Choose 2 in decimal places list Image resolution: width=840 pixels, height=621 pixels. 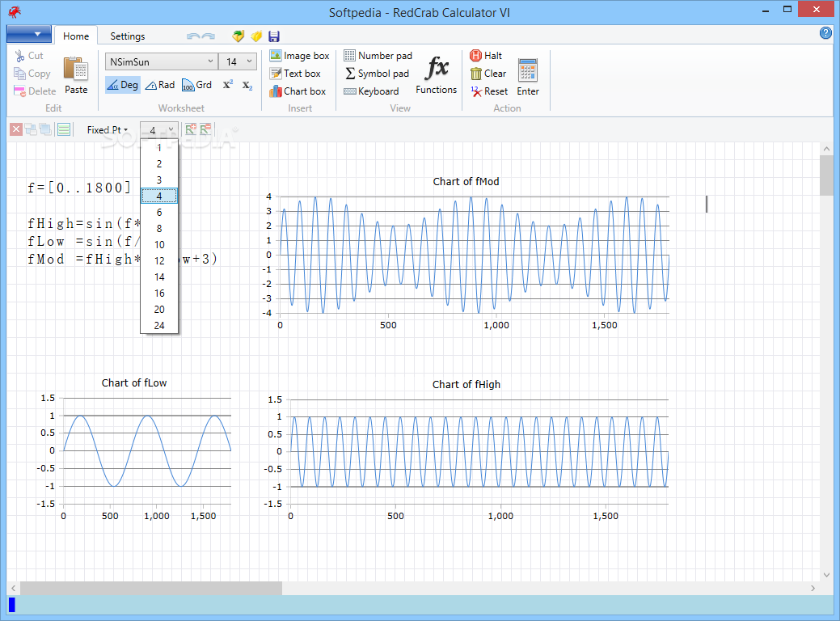[x=159, y=164]
